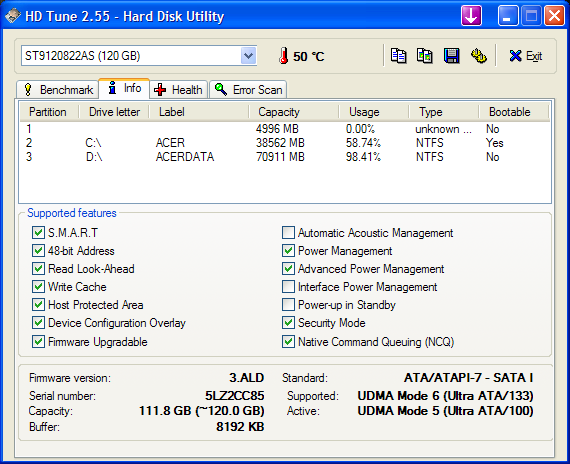
Task: Click ATA/ATAPI-7 - SATA I standard value
Action: [x=468, y=378]
